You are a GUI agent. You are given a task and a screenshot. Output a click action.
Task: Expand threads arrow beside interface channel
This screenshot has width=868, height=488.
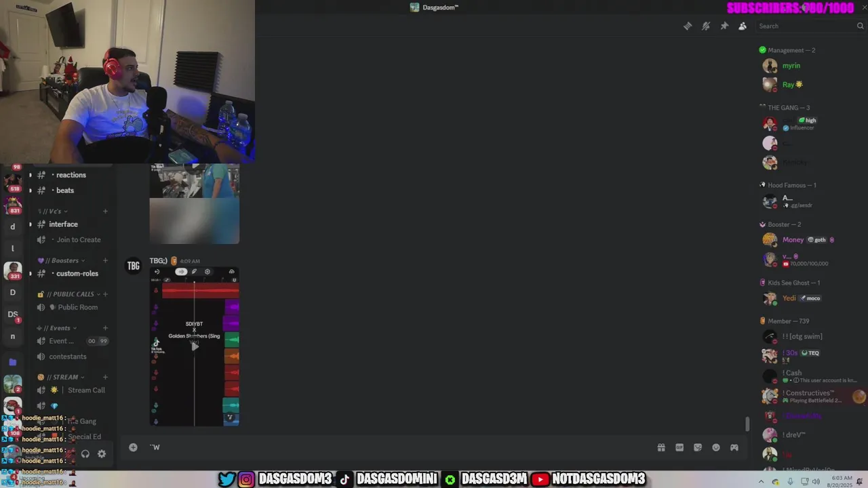pyautogui.click(x=30, y=224)
